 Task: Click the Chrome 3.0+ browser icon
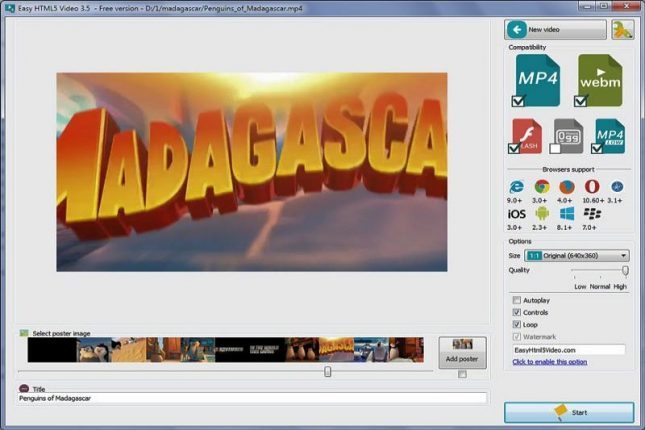click(542, 187)
